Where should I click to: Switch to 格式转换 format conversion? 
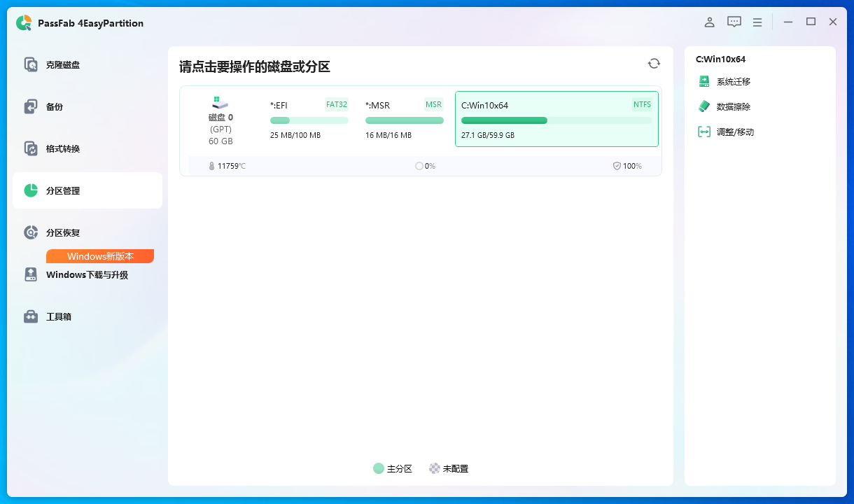(87, 149)
